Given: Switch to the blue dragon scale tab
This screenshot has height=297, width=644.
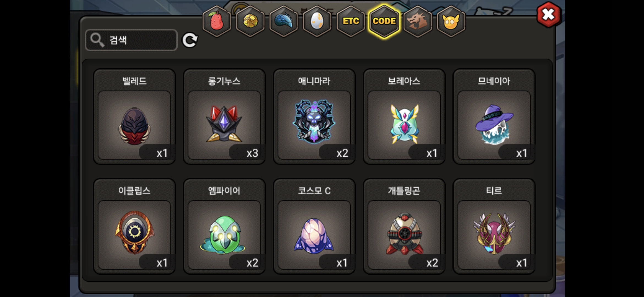Looking at the screenshot, I should (x=284, y=21).
